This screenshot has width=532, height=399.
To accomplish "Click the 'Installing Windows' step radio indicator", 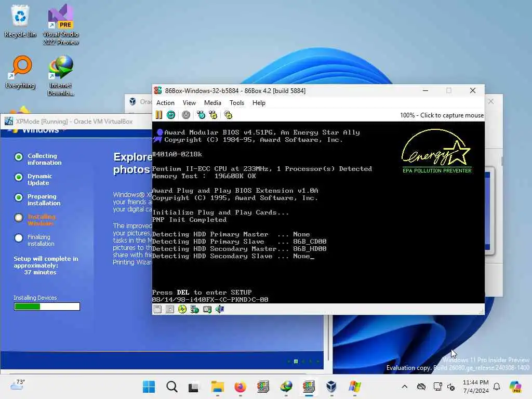I will coord(19,218).
